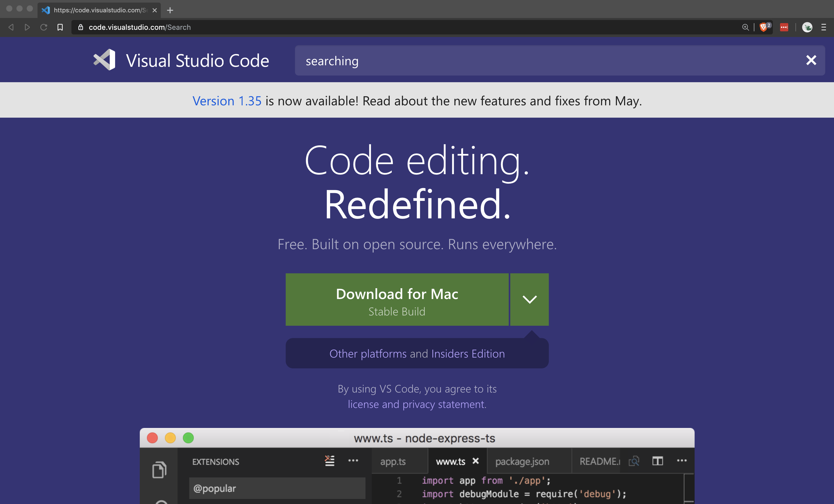Screen dimensions: 834x504
Task: Click the site lock icon in address bar
Action: (81, 27)
